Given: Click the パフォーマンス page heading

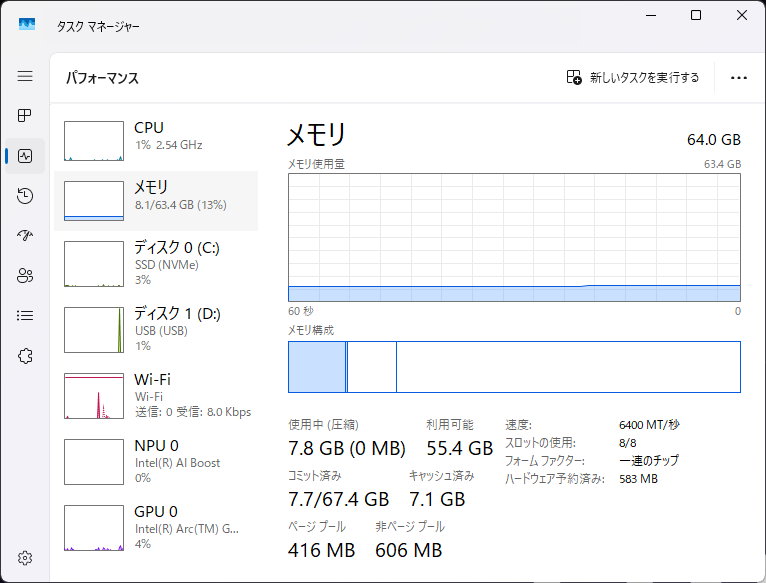Looking at the screenshot, I should tap(103, 78).
